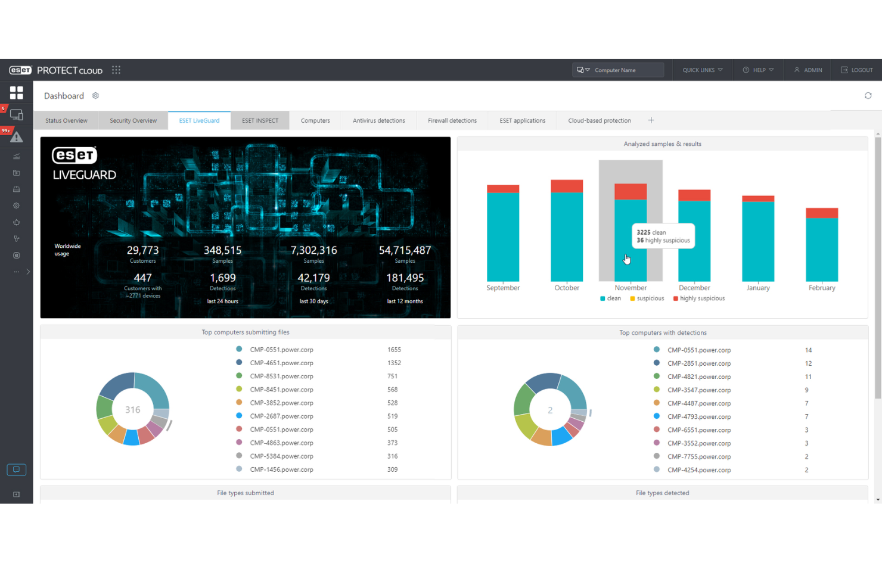
Task: Open the Cloud-based protection tab
Action: coord(599,120)
